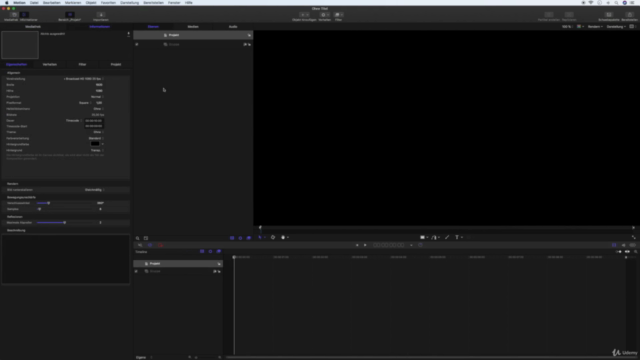The image size is (640, 360).
Task: Select the 3D transform tool under canvas
Action: pos(273,237)
